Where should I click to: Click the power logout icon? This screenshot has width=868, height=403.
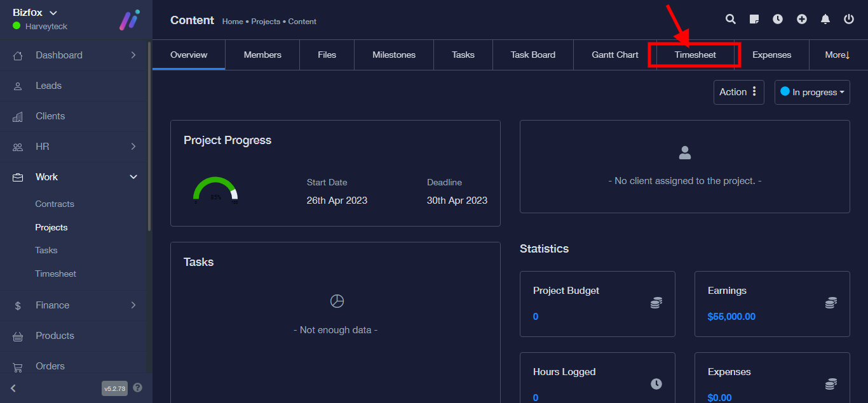pyautogui.click(x=849, y=20)
